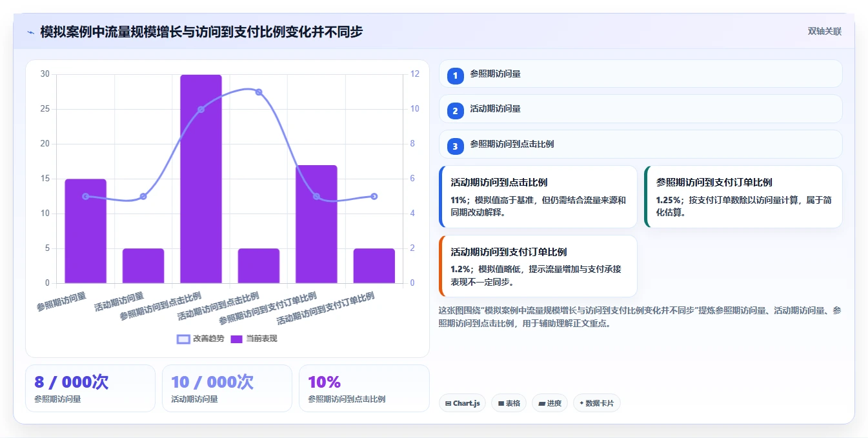Click the numbered badge 3 beside 参照期访问到点击比例
This screenshot has height=438, width=868.
tap(455, 146)
